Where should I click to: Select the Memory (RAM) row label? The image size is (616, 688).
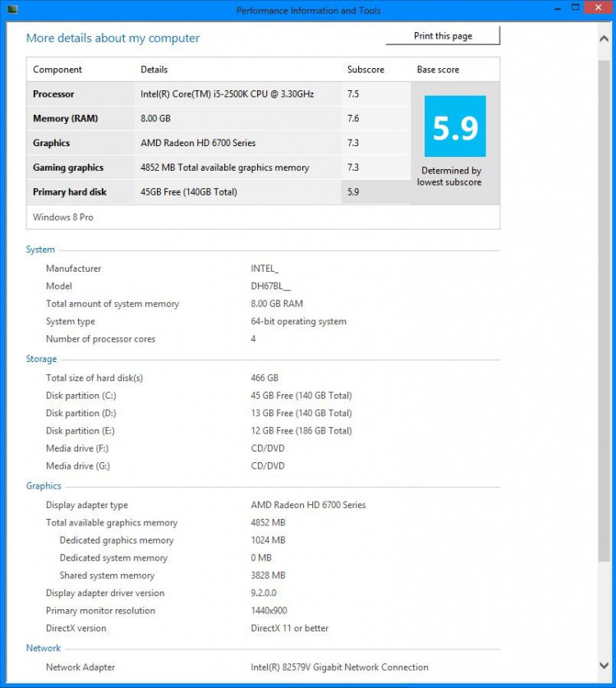pos(66,118)
